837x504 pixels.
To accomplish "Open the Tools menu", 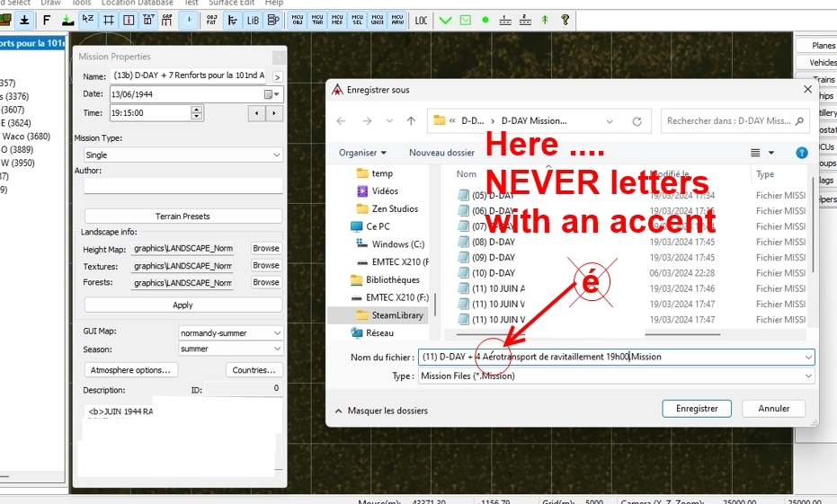I will [x=81, y=3].
